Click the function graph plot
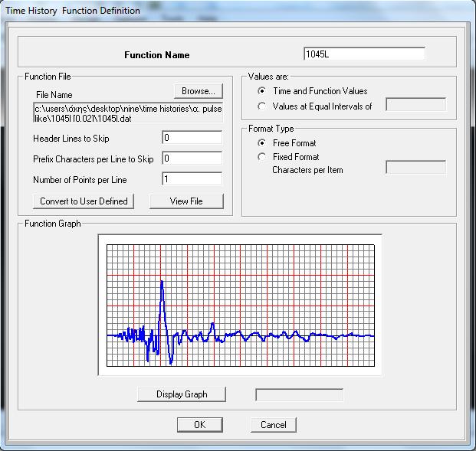Screen dimensions: 476x451 click(x=241, y=306)
